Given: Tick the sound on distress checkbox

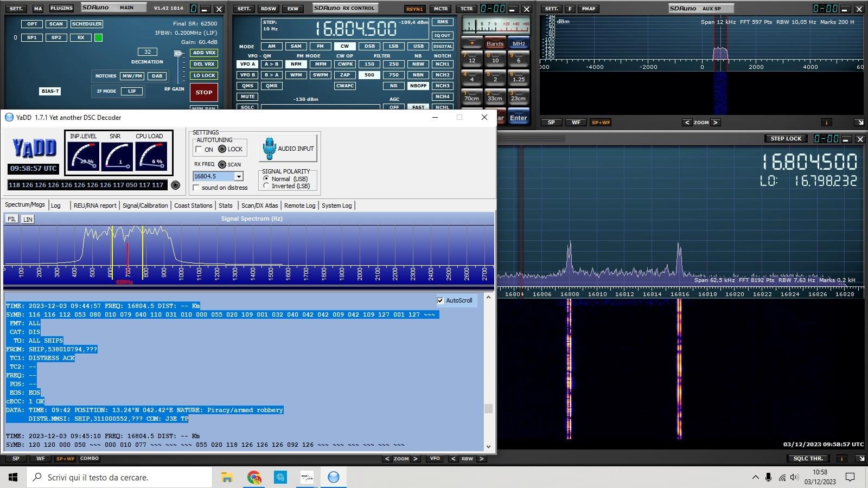Looking at the screenshot, I should 196,188.
